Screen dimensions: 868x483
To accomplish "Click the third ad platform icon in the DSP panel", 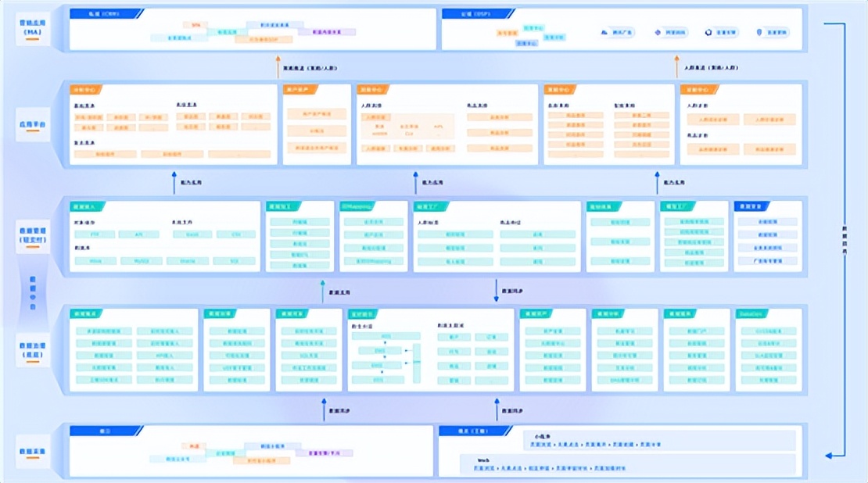I will click(x=708, y=33).
